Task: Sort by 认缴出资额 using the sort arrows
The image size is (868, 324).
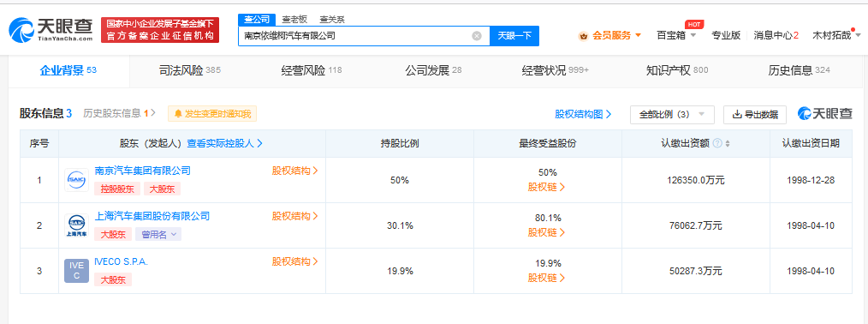Action: click(728, 143)
